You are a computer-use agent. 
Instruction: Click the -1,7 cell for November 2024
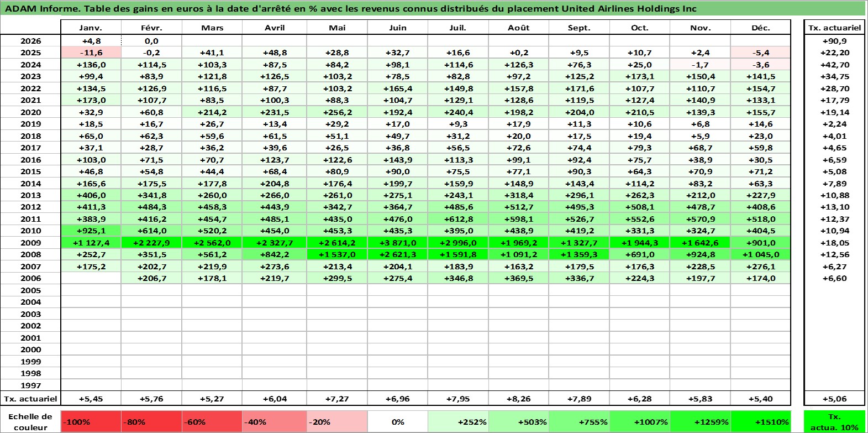point(700,65)
